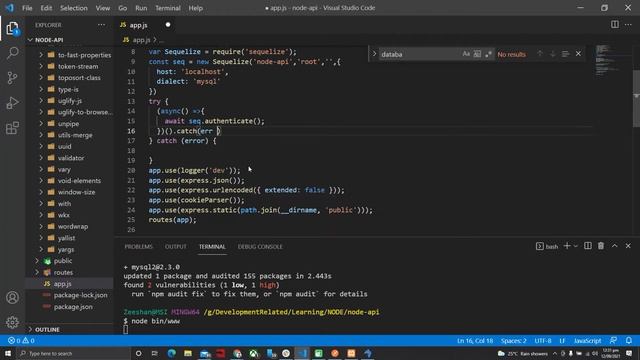Click Ln 16, Col 18 status item

[475, 340]
